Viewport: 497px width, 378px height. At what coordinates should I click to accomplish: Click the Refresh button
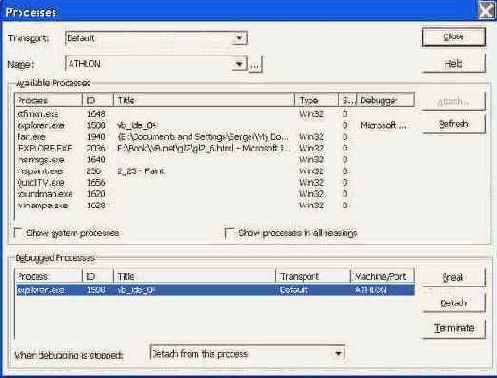(x=454, y=124)
